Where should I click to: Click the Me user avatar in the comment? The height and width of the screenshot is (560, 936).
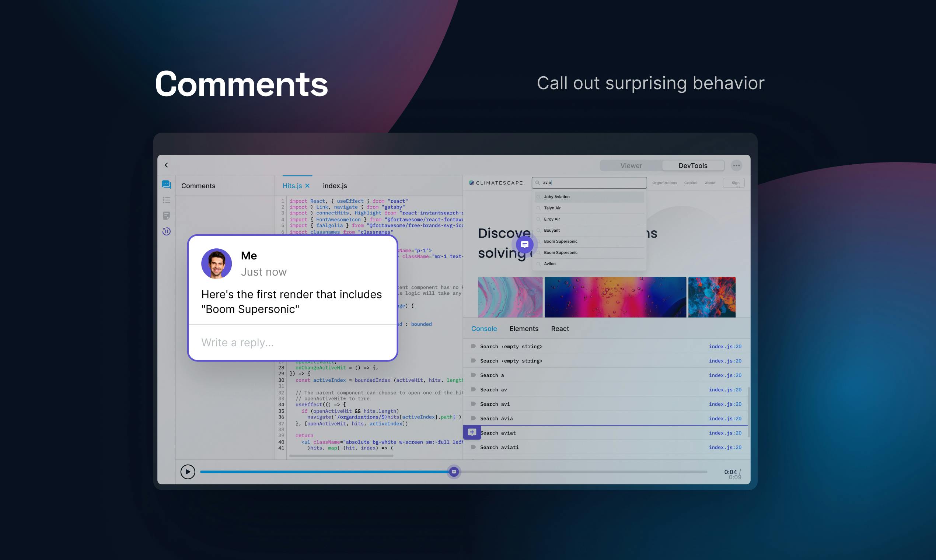click(216, 263)
